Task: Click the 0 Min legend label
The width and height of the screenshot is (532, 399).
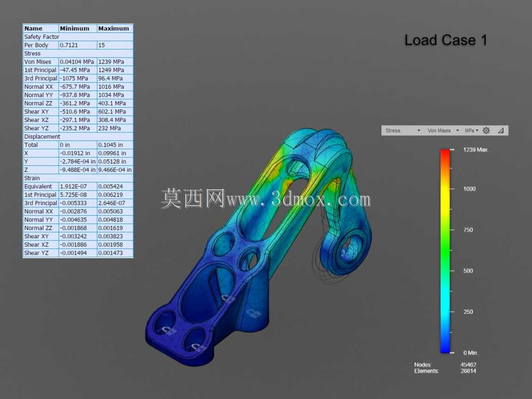Action: click(x=470, y=353)
